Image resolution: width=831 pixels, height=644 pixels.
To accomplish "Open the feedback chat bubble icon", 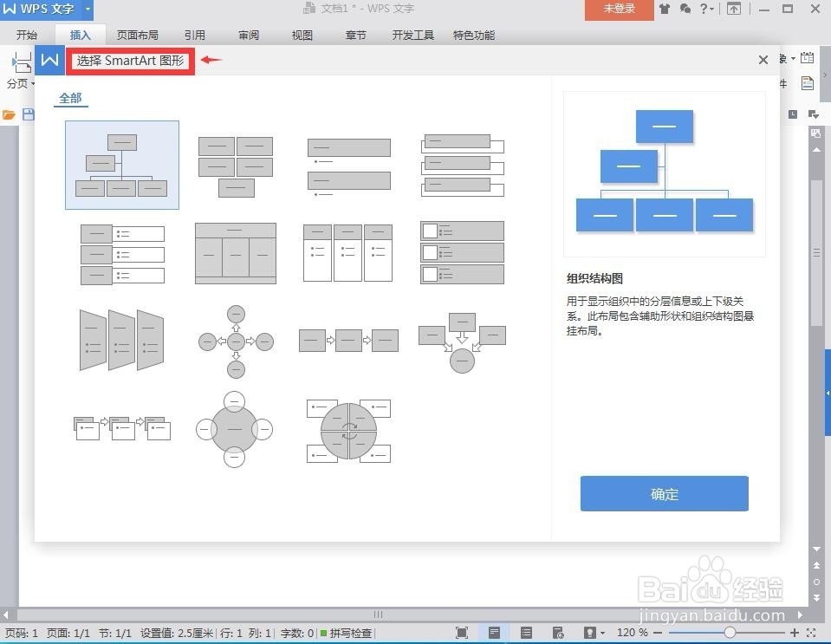I will (x=685, y=9).
